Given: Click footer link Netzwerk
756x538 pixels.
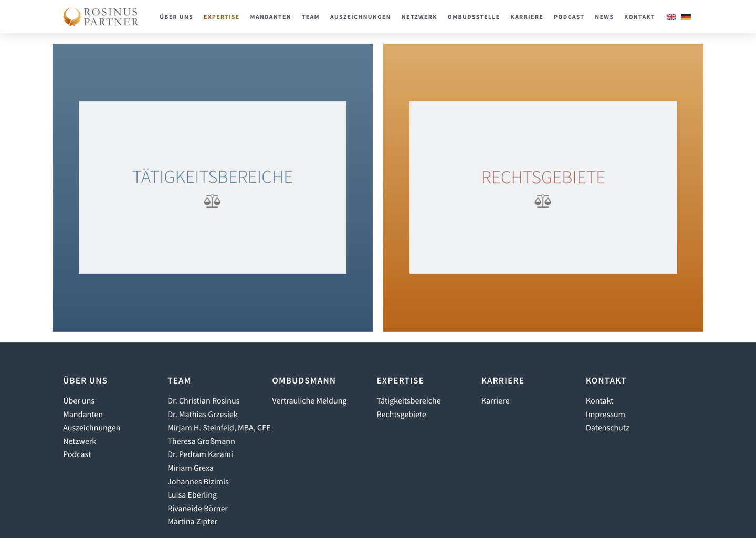Looking at the screenshot, I should 79,441.
